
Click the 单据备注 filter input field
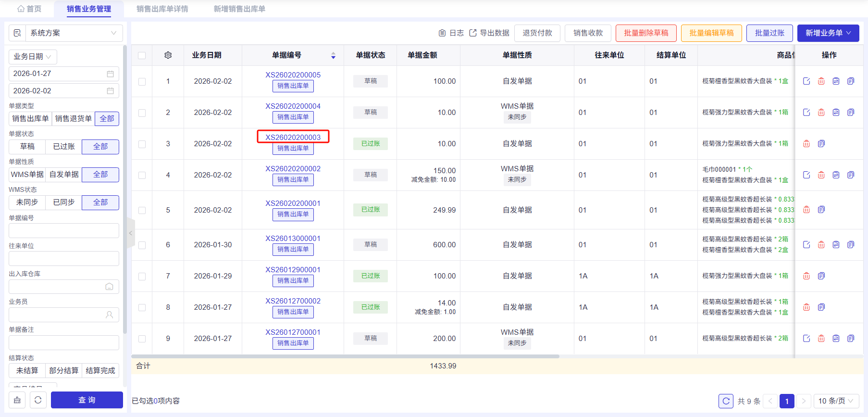click(x=64, y=343)
